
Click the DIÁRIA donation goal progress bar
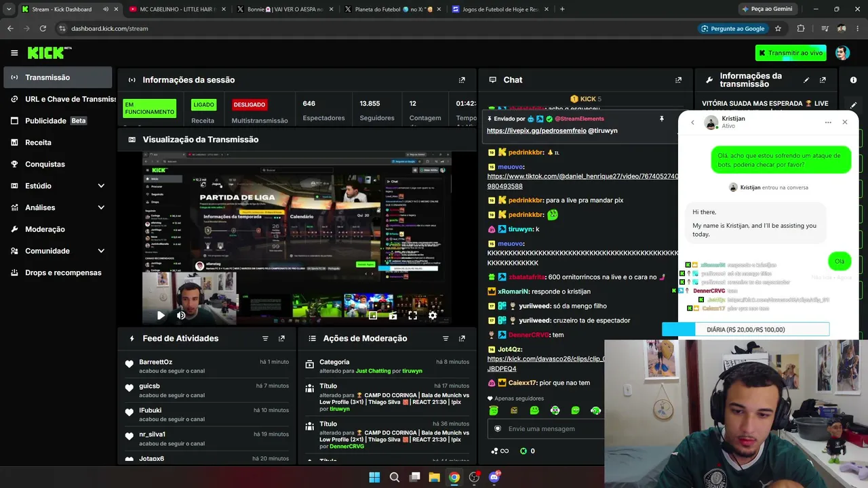[745, 329]
